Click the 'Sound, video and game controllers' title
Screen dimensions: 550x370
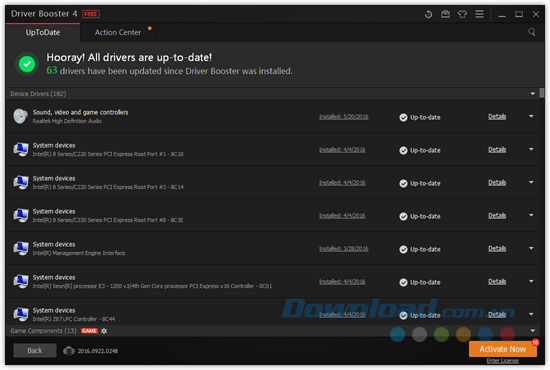(x=80, y=112)
